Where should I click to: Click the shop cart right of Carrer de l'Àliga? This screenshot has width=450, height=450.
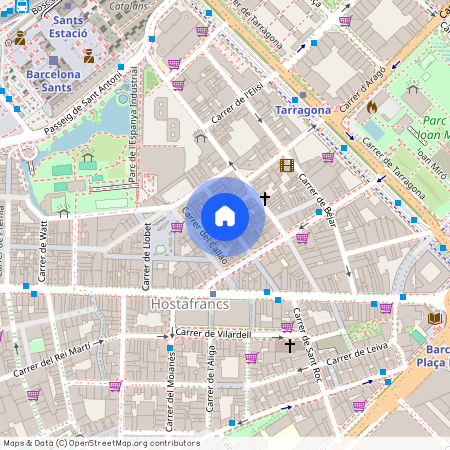252,358
